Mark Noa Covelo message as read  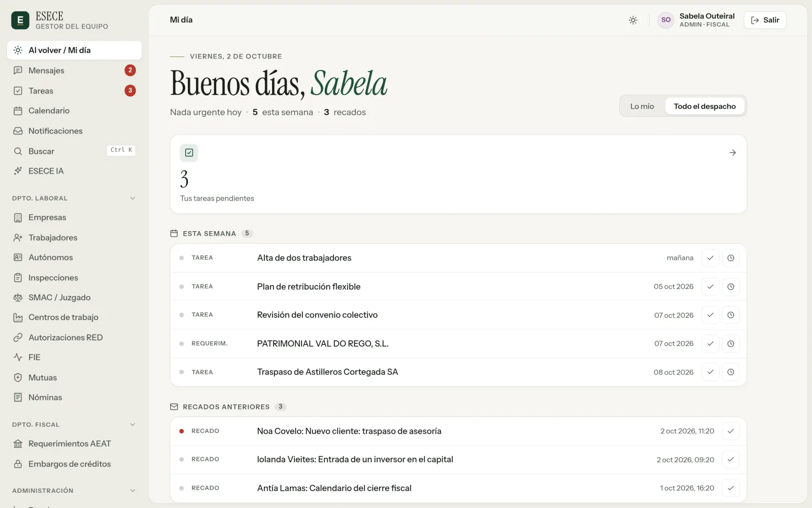click(731, 431)
